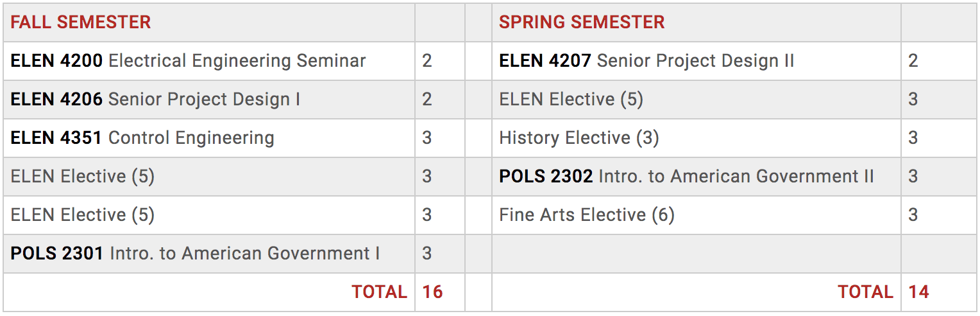Click Senior Project Design II title
980x316 pixels.
tap(695, 61)
